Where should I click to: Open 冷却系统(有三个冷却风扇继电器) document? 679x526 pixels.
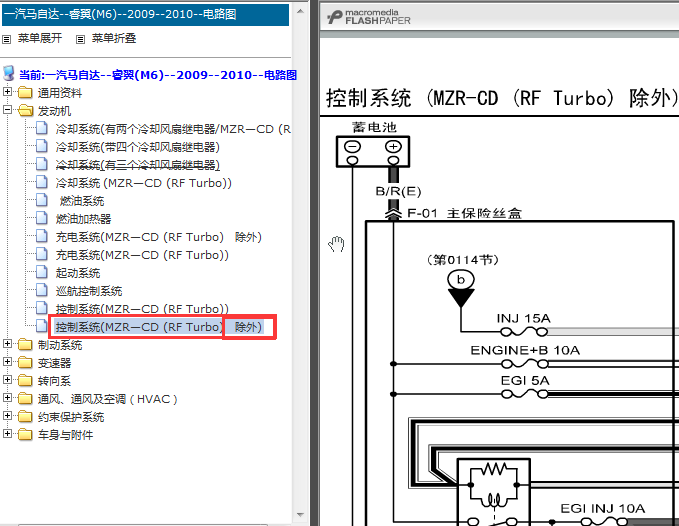click(x=138, y=165)
